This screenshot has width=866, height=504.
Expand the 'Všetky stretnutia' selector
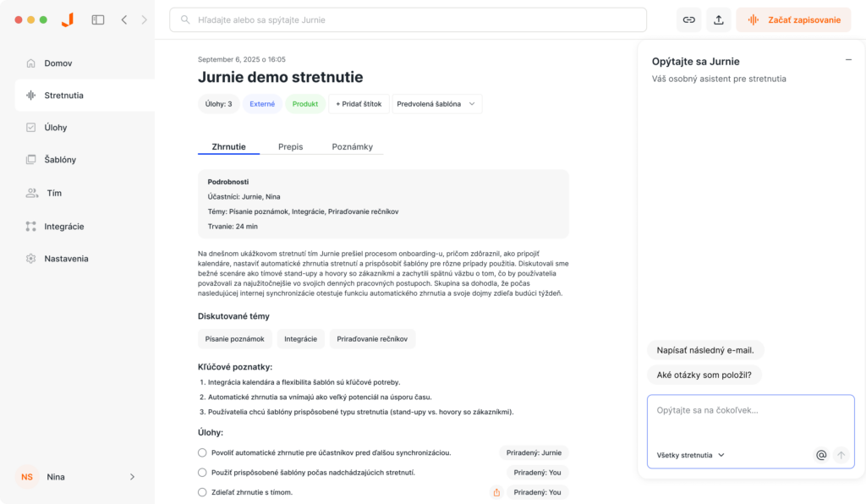pyautogui.click(x=691, y=455)
